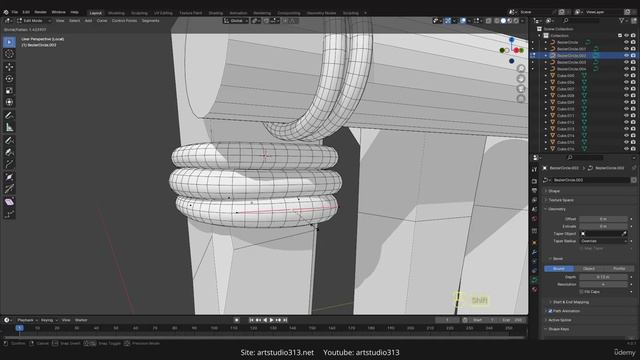Select the Radius tool

[9, 177]
